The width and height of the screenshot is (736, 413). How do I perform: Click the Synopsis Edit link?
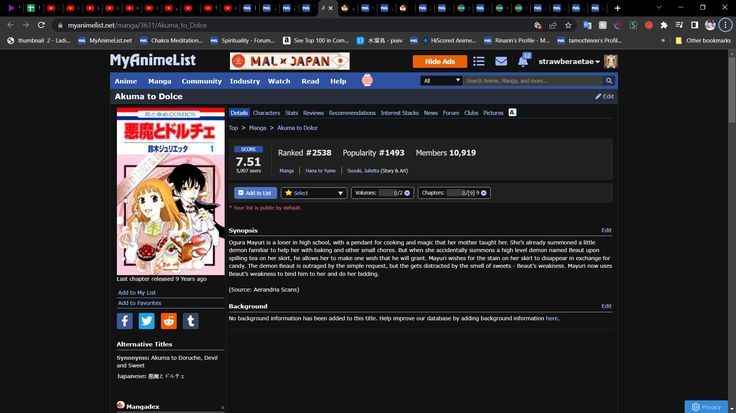[606, 230]
